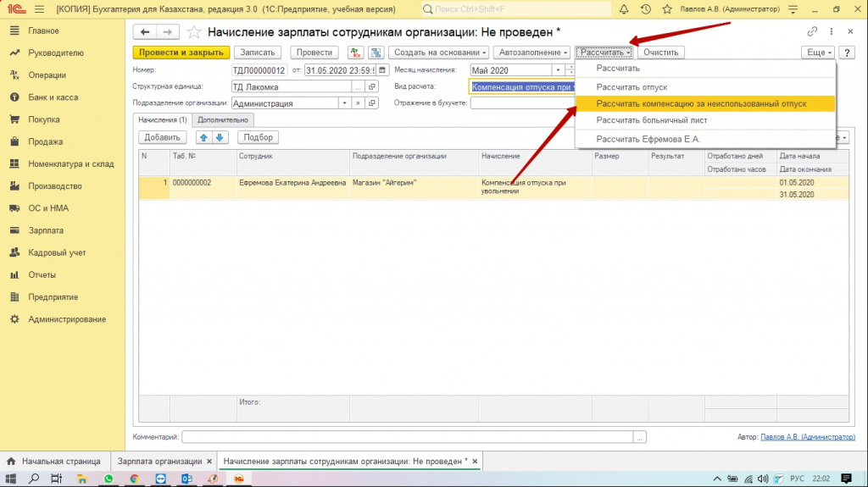Open Администрирование sidebar section

(x=67, y=319)
